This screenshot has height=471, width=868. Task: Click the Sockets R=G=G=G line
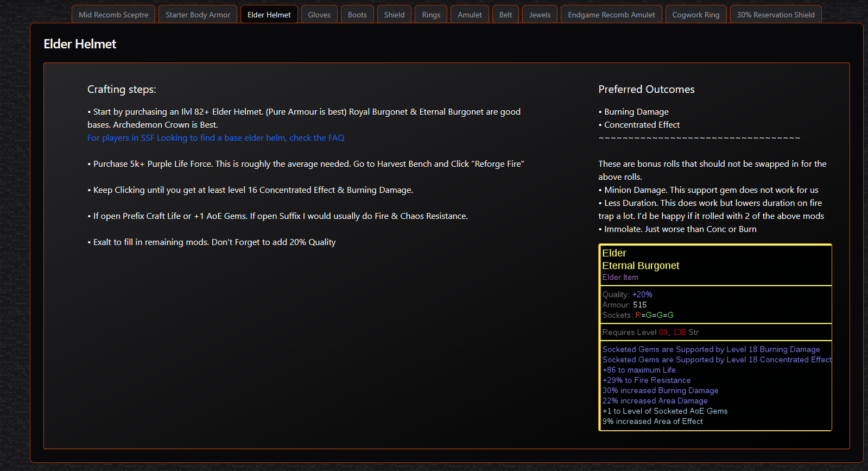point(638,315)
